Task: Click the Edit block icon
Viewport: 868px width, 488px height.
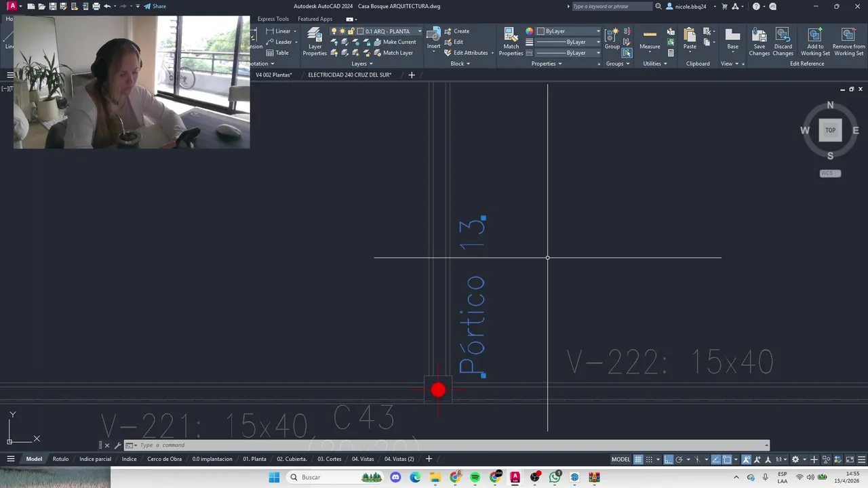Action: point(448,42)
